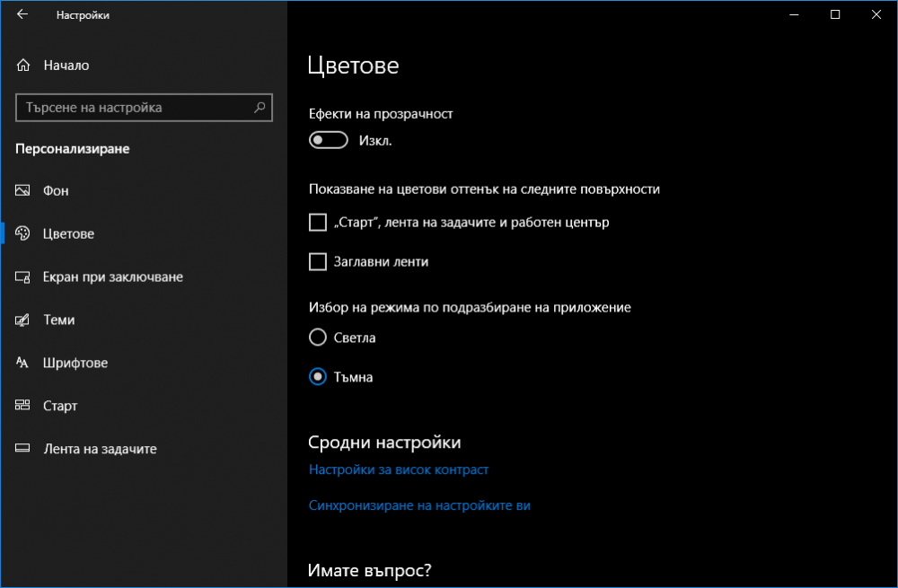The image size is (898, 588).
Task: Open Настройки за висок контраст link
Action: [x=399, y=470]
